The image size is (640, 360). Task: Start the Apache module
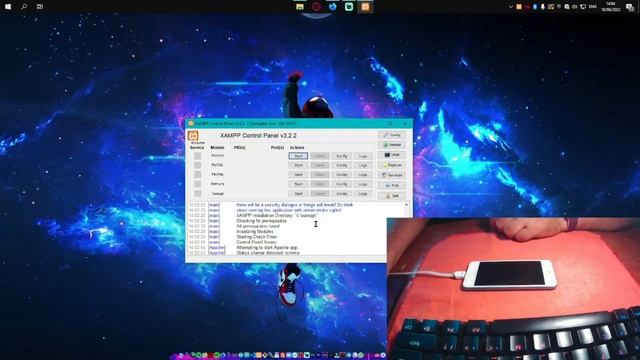(298, 156)
